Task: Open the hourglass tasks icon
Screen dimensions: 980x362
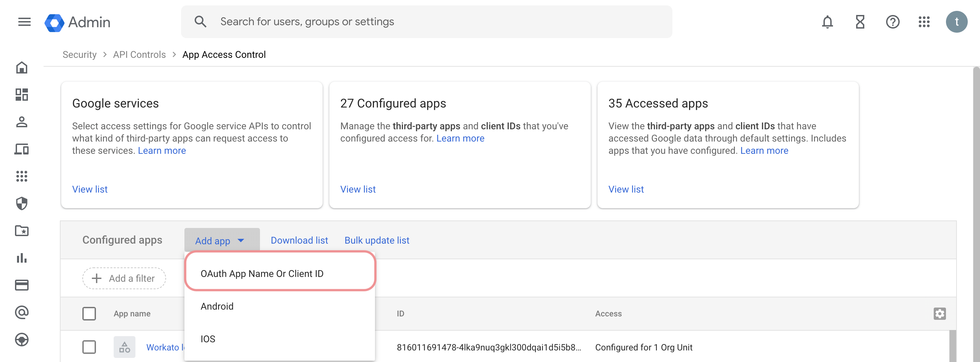Action: [x=860, y=22]
